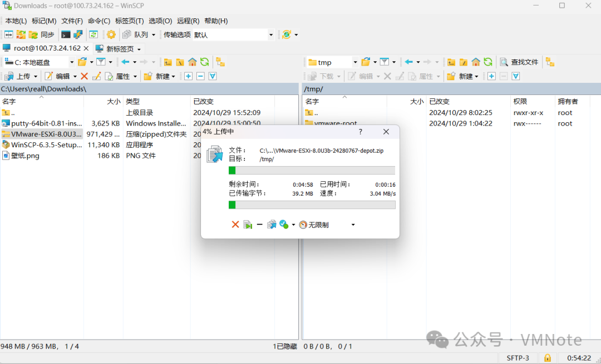Delete the selected local file with the red X

click(x=85, y=76)
